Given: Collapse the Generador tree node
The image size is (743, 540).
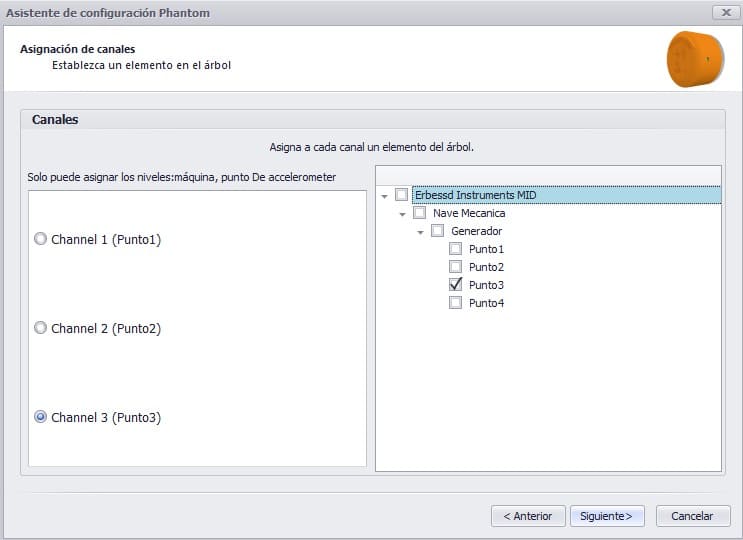Looking at the screenshot, I should 420,232.
